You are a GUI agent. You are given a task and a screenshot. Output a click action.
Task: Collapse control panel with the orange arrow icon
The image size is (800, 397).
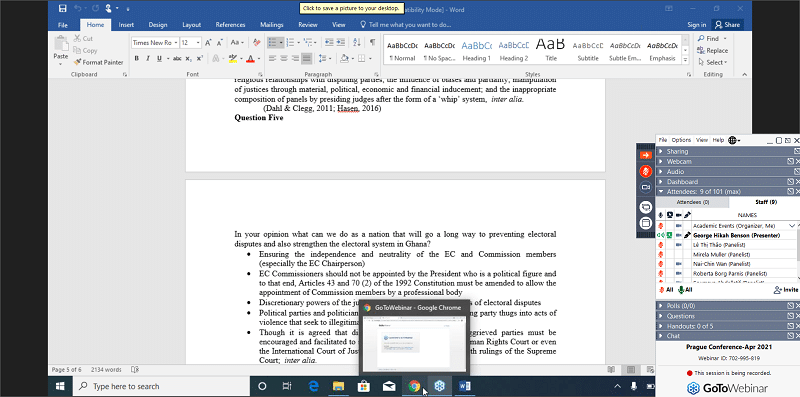646,155
